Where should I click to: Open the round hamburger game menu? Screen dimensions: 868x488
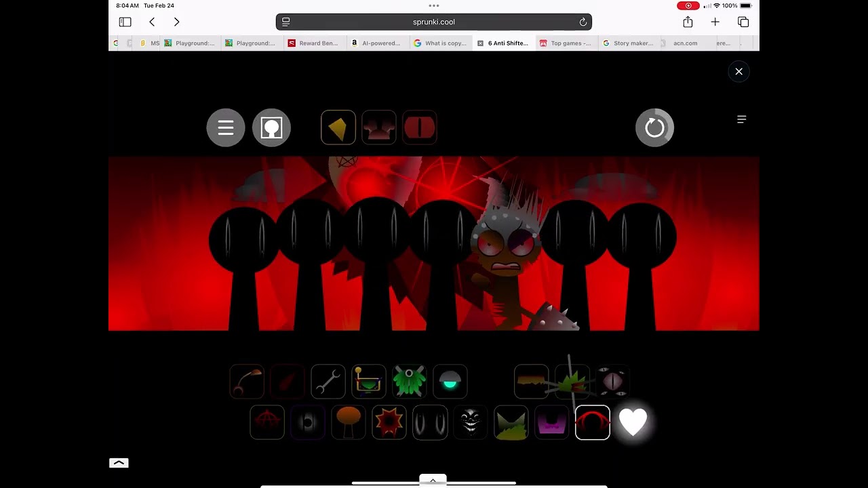pos(226,127)
